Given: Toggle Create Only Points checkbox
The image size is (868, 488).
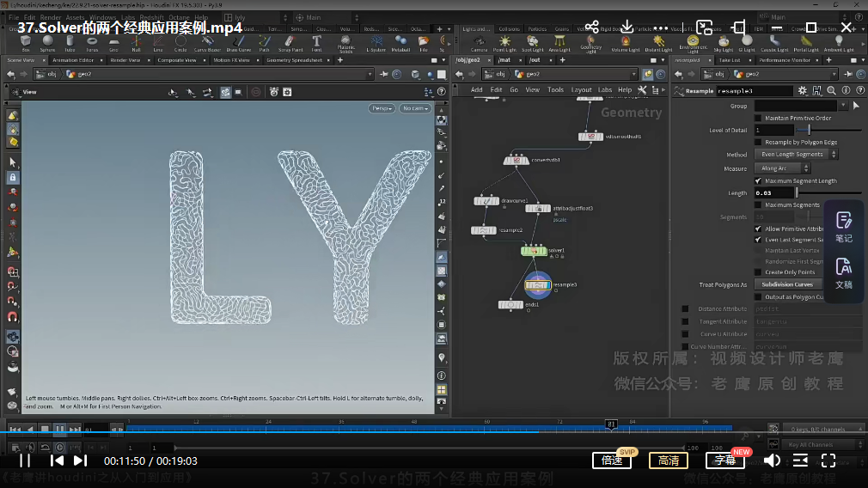Looking at the screenshot, I should tap(758, 272).
